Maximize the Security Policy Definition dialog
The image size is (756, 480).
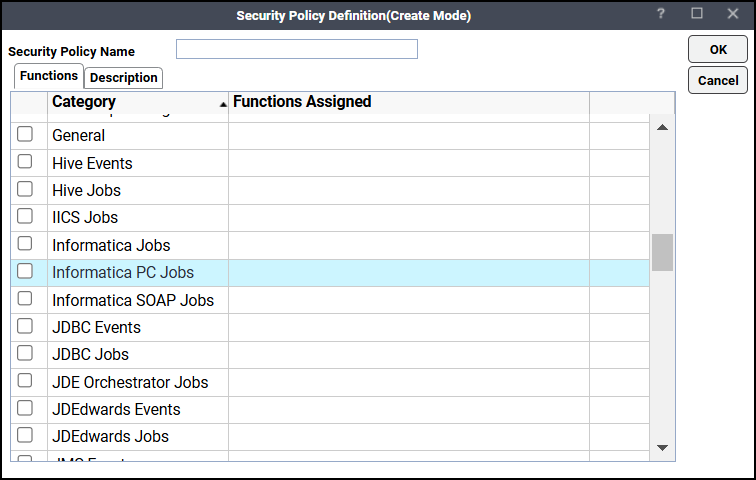pos(697,13)
